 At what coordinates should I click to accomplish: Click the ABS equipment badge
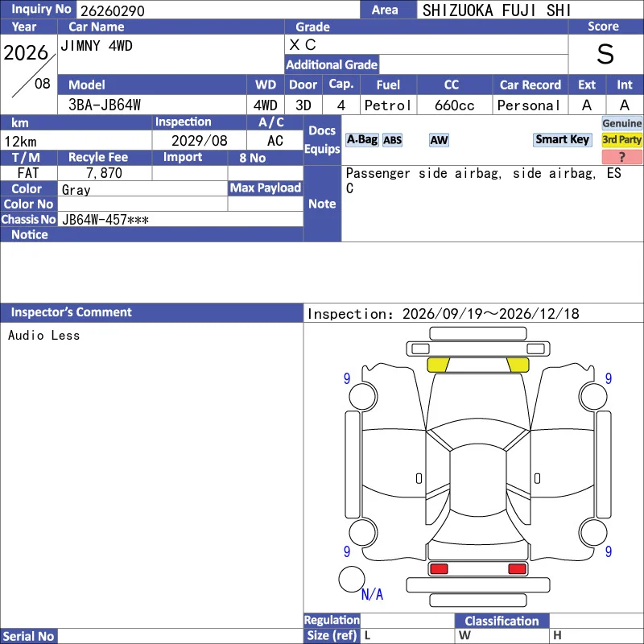coord(392,140)
